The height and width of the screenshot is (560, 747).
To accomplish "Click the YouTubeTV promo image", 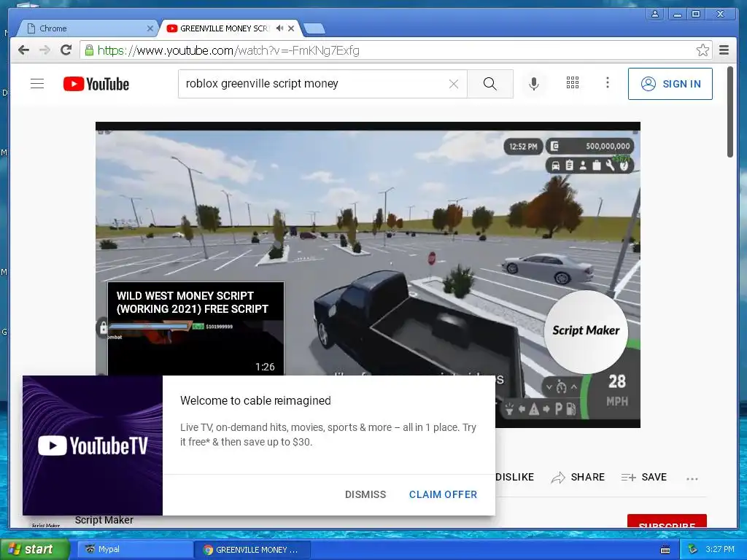I will (93, 446).
